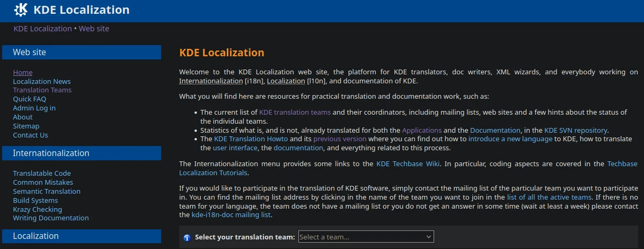Image resolution: width=644 pixels, height=249 pixels.
Task: Open Localization News in the sidebar
Action: coord(42,81)
